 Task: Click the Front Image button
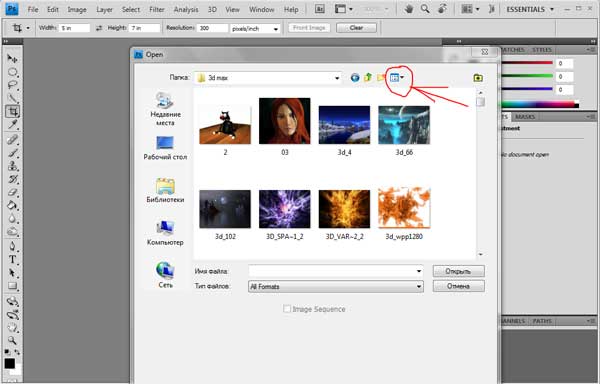(309, 28)
